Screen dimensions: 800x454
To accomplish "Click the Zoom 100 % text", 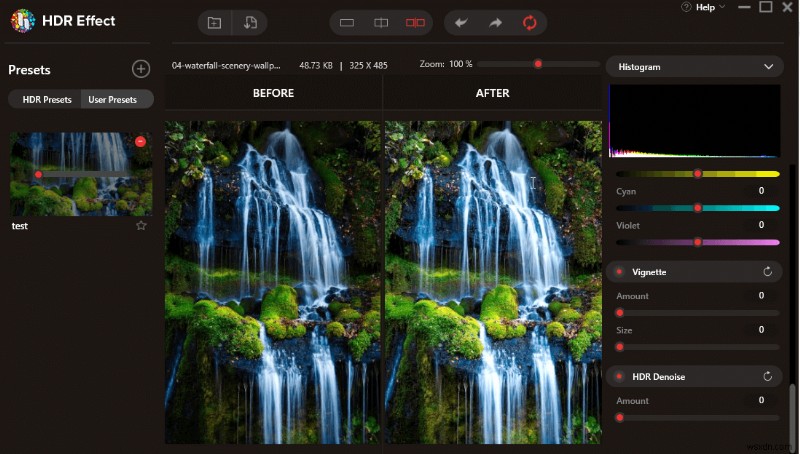I will tap(446, 64).
